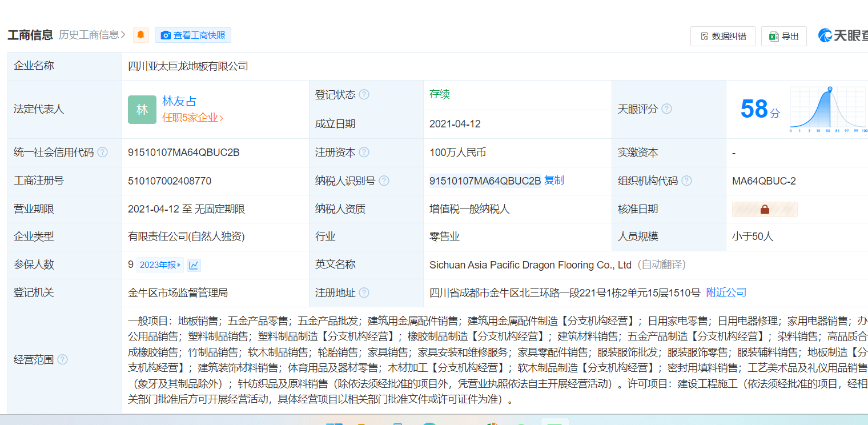Image resolution: width=868 pixels, height=425 pixels.
Task: Click establishment date 2021-04-12
Action: click(455, 124)
